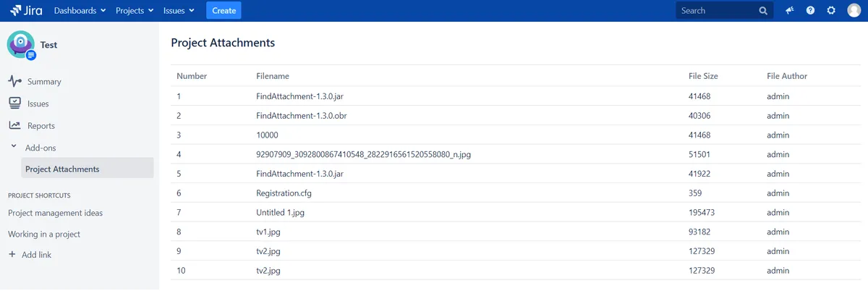Viewport: 868px width, 291px height.
Task: Click the Project Attachments page heading
Action: [223, 43]
